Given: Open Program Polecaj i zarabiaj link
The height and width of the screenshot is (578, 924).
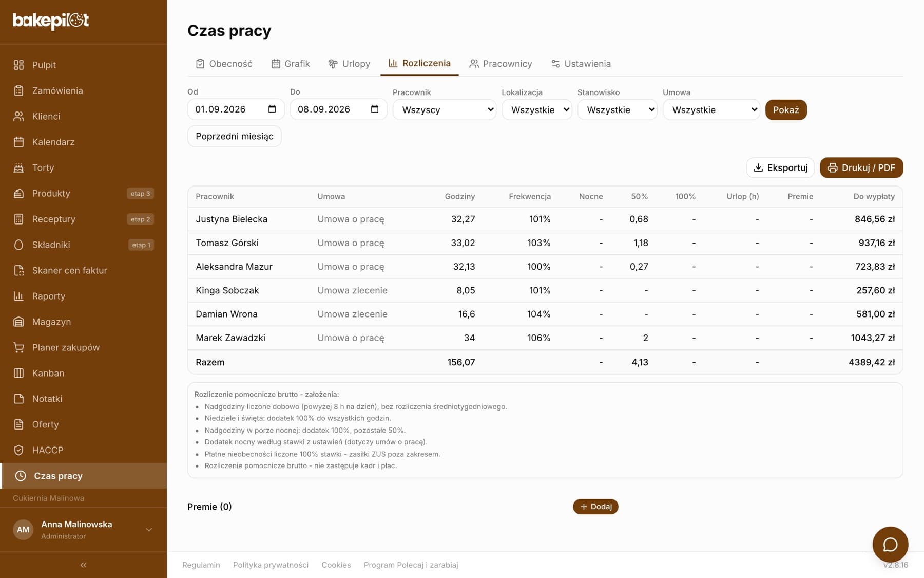Looking at the screenshot, I should click(411, 565).
